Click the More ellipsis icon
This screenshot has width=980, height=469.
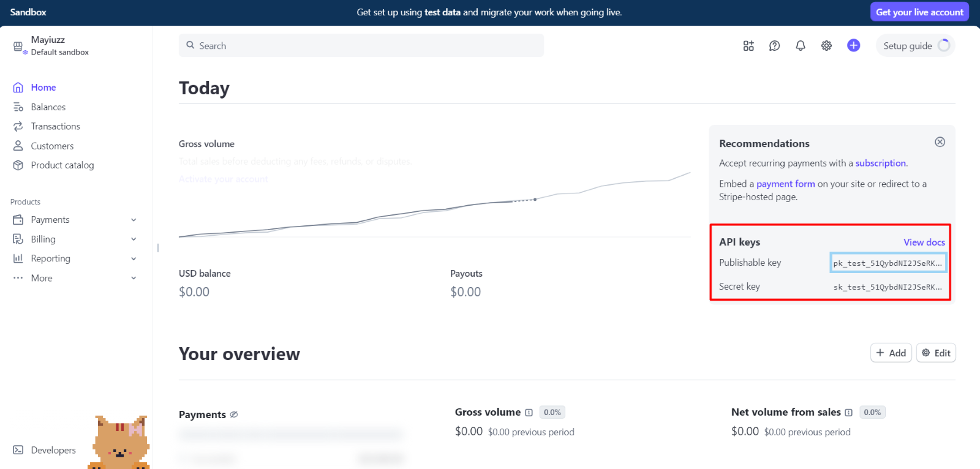point(18,278)
